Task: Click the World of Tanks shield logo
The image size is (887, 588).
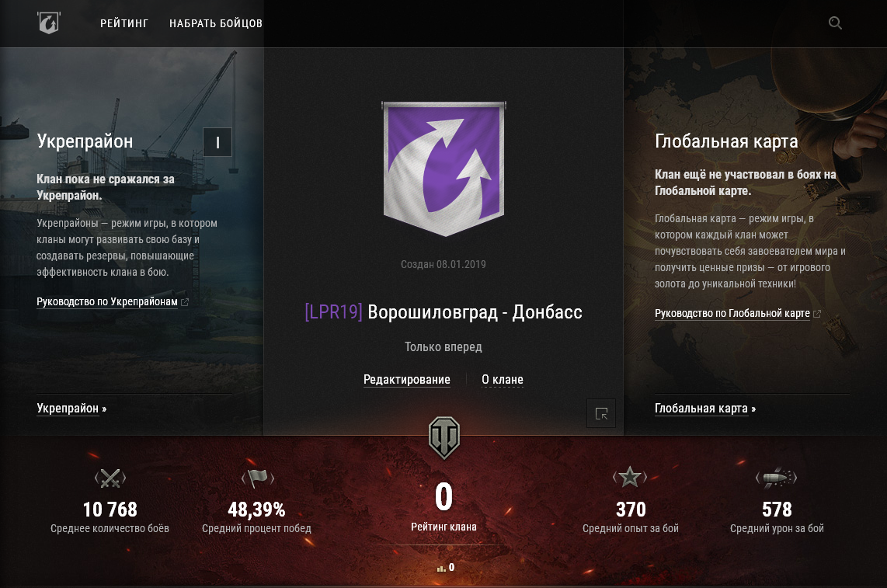Action: pyautogui.click(x=444, y=437)
